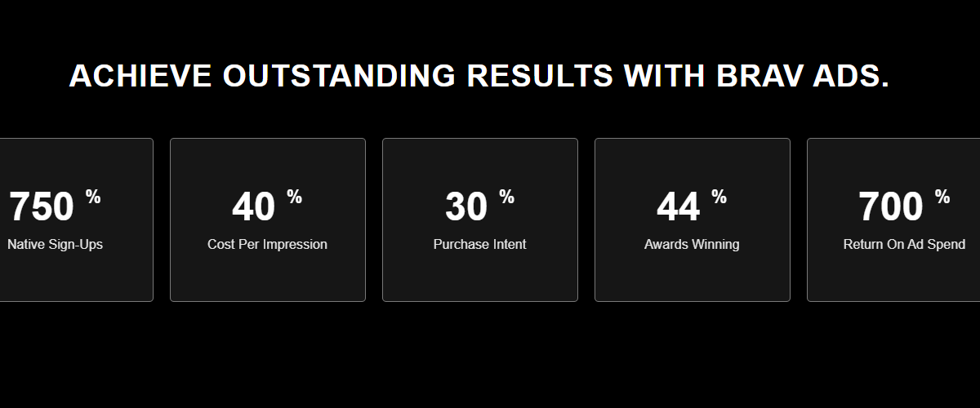Click the percent sign beside 750
The image size is (980, 408).
coord(93,196)
